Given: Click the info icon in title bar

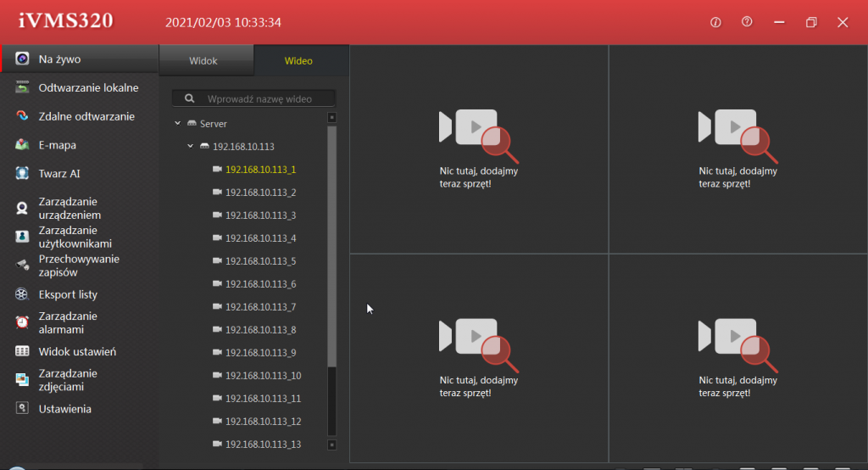Looking at the screenshot, I should point(715,22).
